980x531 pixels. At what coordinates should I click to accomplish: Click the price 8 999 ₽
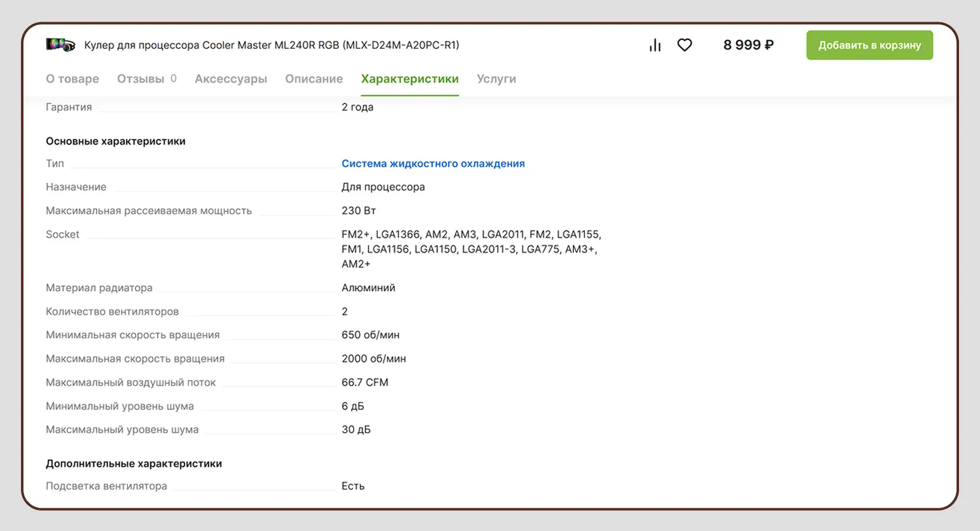tap(748, 45)
